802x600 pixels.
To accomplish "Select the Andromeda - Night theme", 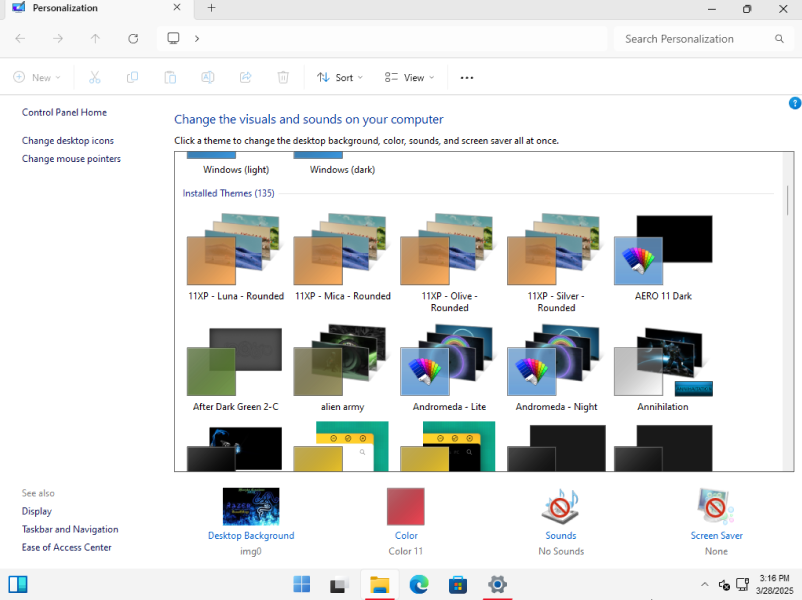I will click(x=556, y=369).
